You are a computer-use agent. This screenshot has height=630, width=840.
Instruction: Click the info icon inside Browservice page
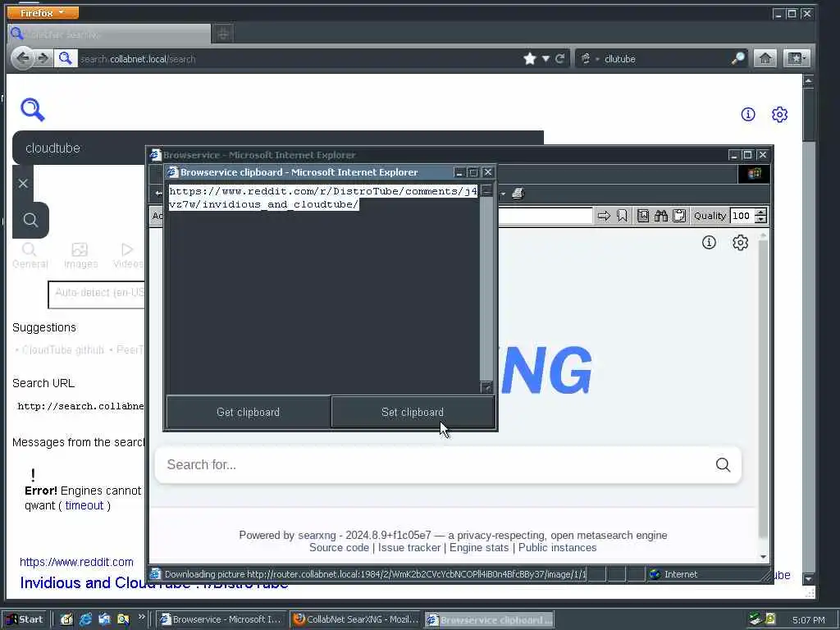click(x=709, y=243)
